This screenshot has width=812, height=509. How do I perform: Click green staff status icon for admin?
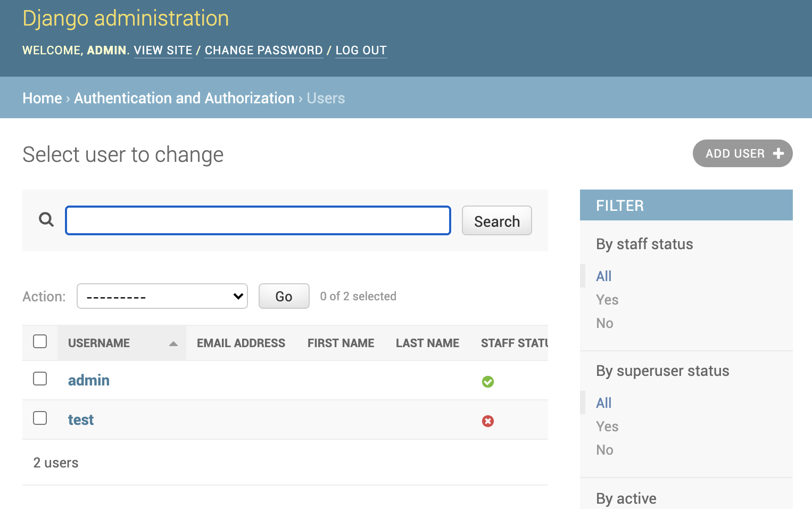488,382
